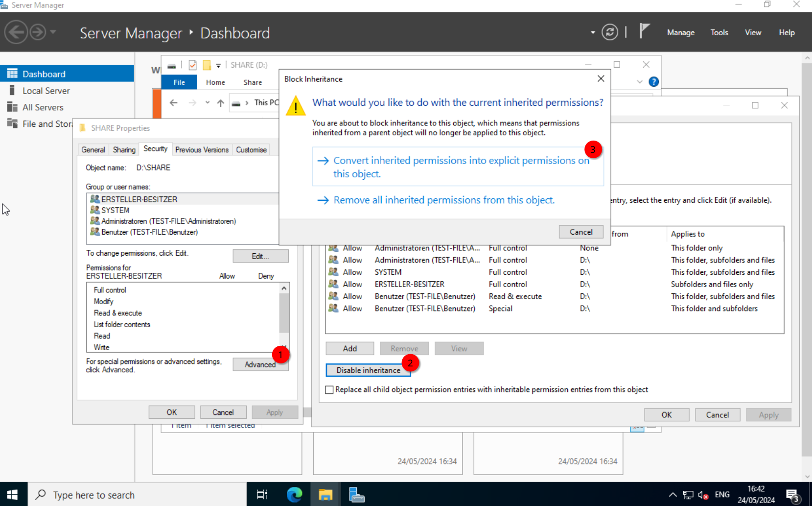The width and height of the screenshot is (812, 506).
Task: Close the Block Inheritance dialog
Action: [601, 79]
